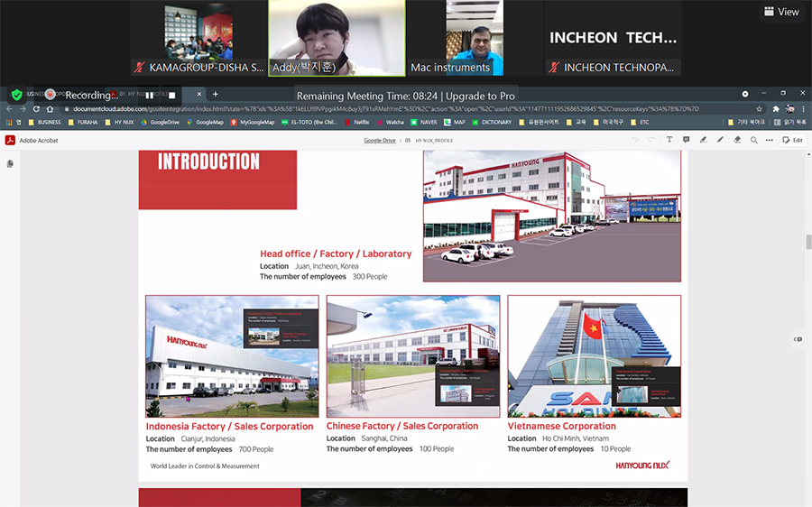Select KAMAGROUP-DISHA participant video tile
This screenshot has height=507, width=812.
pos(198,38)
